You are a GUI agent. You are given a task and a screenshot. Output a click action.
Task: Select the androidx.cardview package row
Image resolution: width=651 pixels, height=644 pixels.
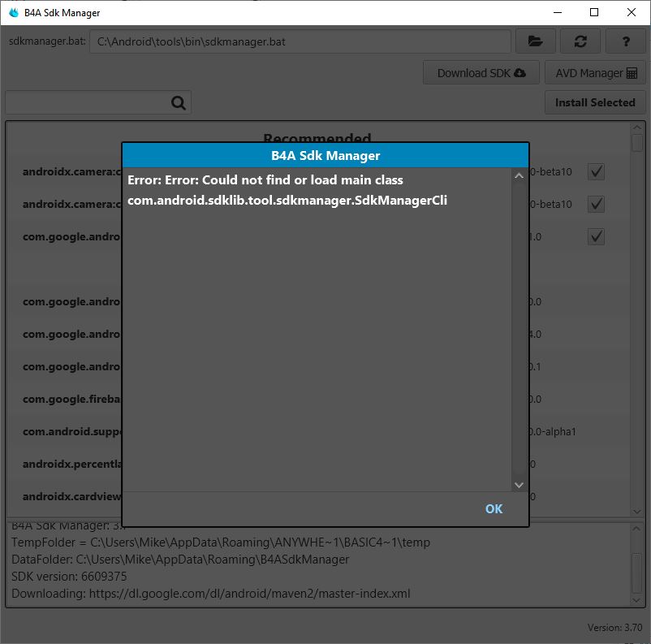pos(317,496)
